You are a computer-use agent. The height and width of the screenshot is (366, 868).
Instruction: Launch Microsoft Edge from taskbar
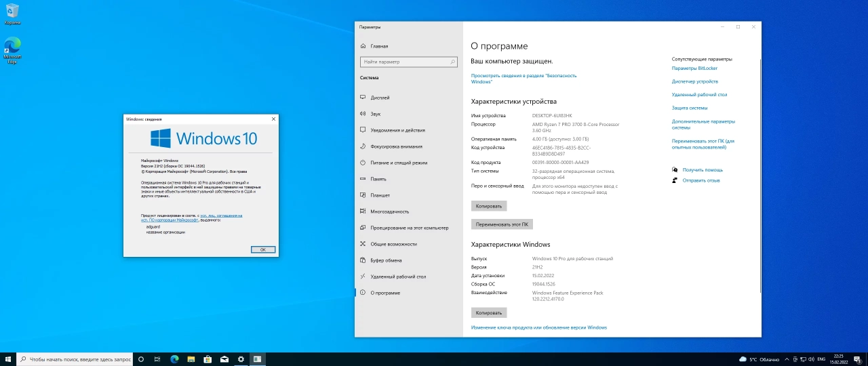(174, 359)
